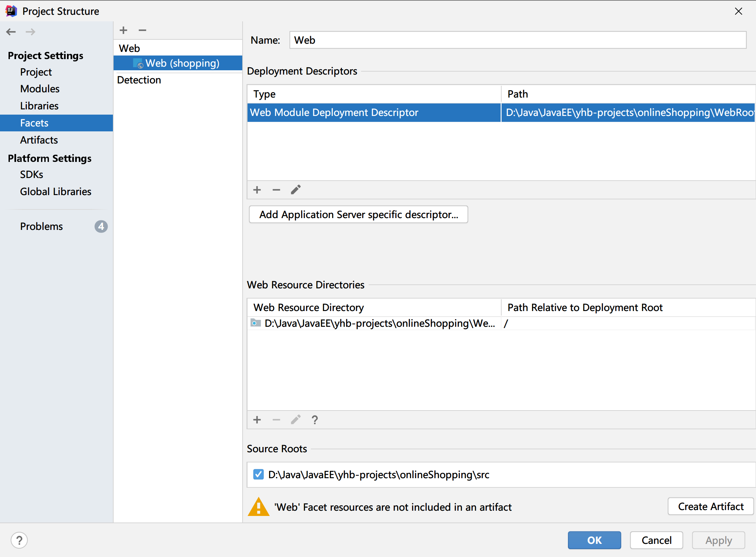756x557 pixels.
Task: Open the Modules settings section
Action: click(40, 89)
